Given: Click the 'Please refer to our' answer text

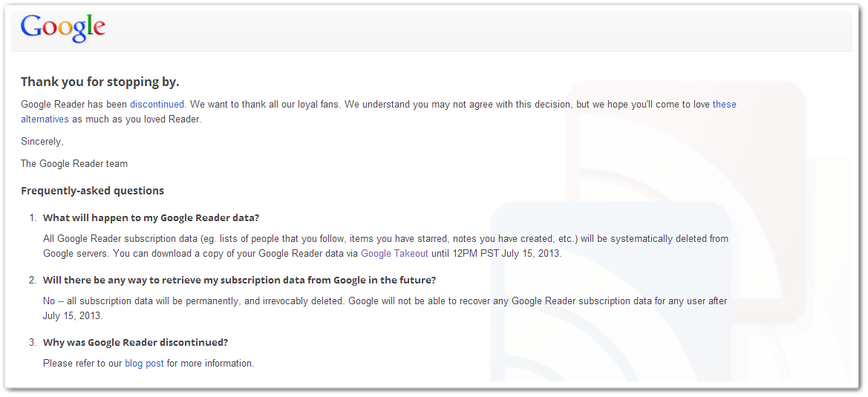Looking at the screenshot, I should [x=83, y=364].
